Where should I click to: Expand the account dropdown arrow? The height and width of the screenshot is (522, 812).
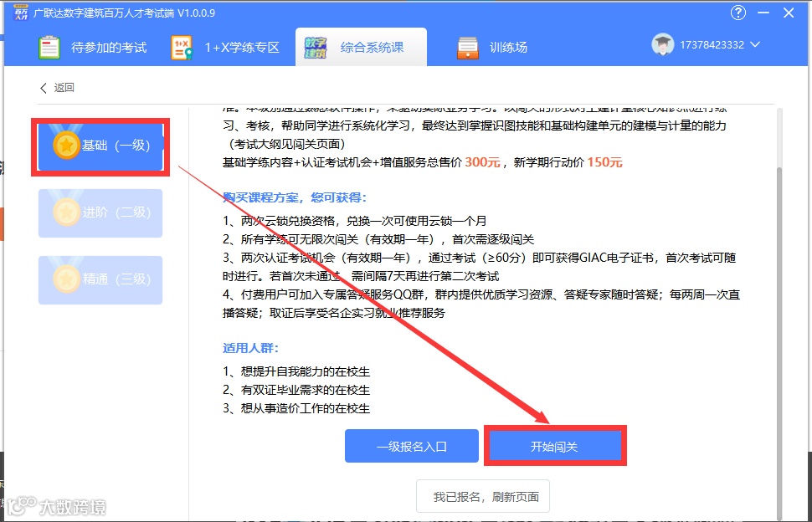[755, 44]
